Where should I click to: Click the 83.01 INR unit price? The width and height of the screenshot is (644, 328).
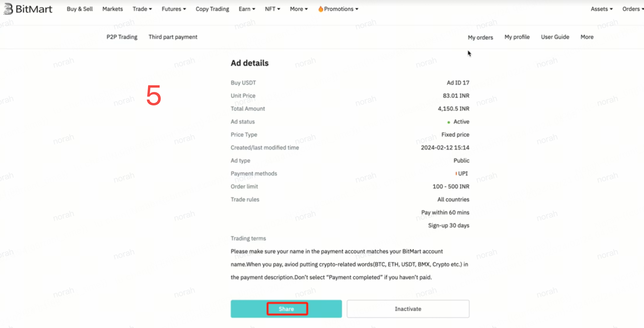(x=456, y=95)
